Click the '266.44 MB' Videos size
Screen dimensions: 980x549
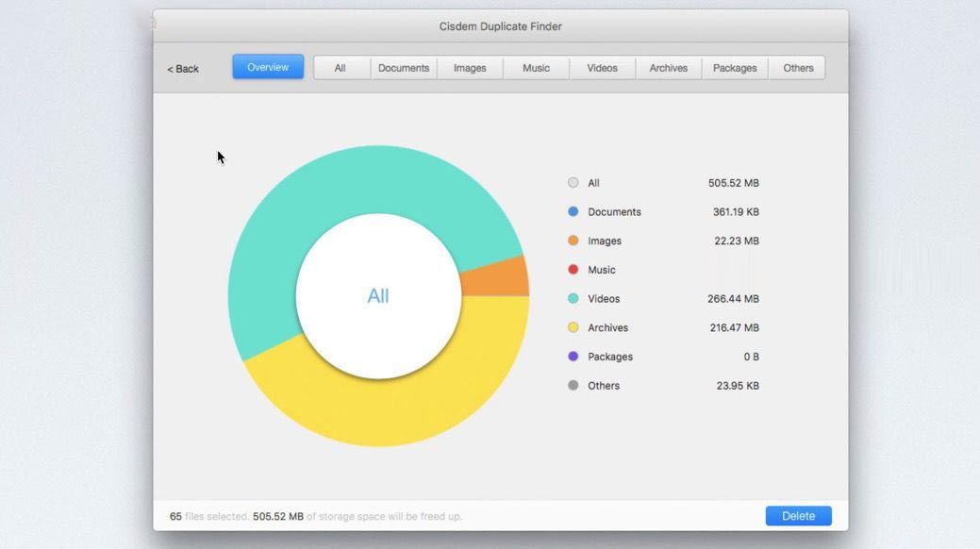click(734, 299)
